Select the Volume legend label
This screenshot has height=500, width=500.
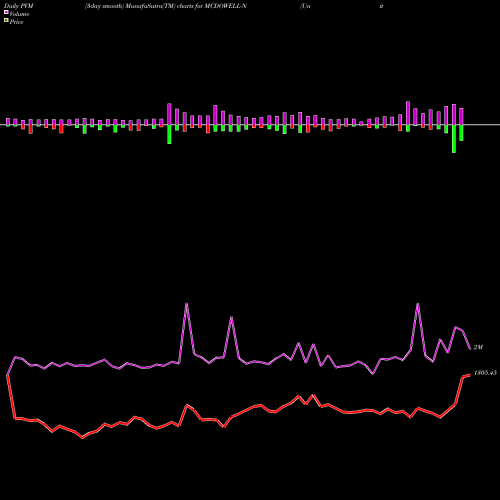pos(19,14)
